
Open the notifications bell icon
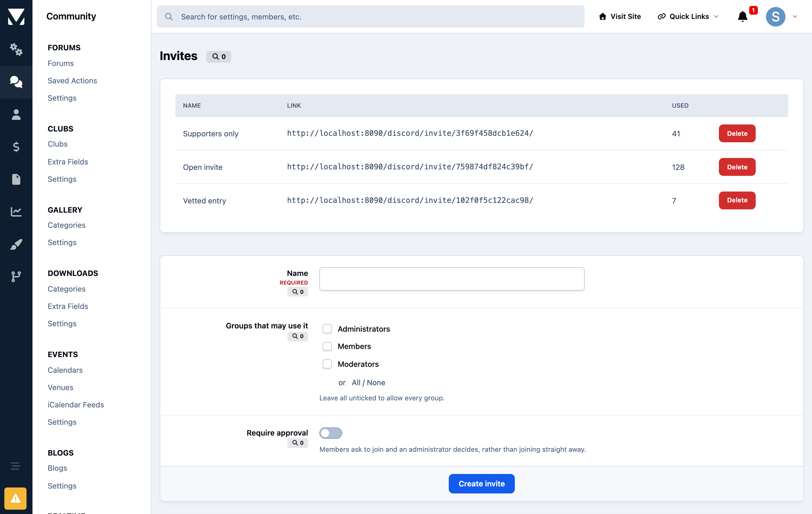click(742, 17)
